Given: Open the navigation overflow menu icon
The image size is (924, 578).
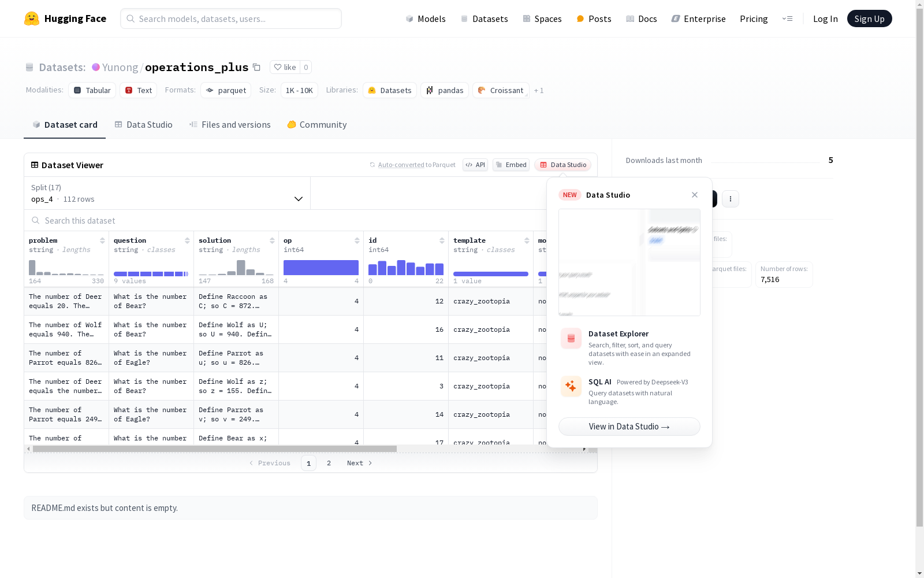Looking at the screenshot, I should pos(787,18).
